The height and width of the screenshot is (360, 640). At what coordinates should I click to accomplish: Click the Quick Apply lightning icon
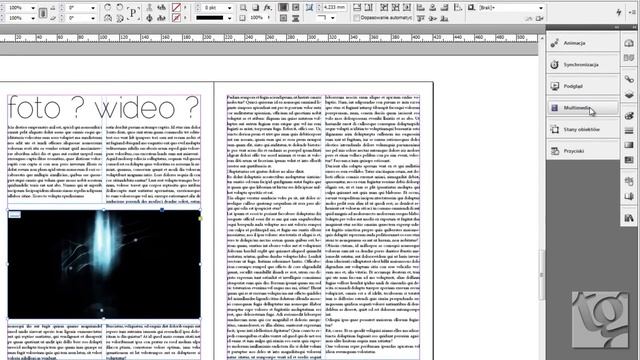pos(619,12)
